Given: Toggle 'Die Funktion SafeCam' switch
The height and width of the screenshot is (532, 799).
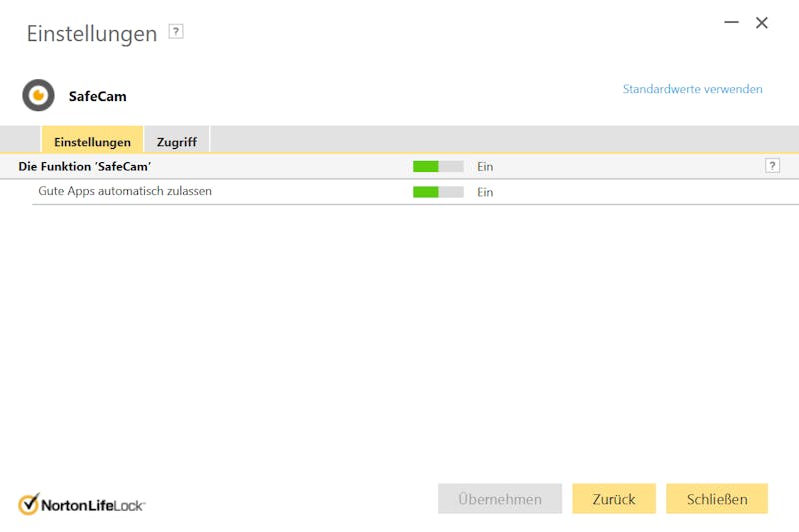Looking at the screenshot, I should pos(438,166).
